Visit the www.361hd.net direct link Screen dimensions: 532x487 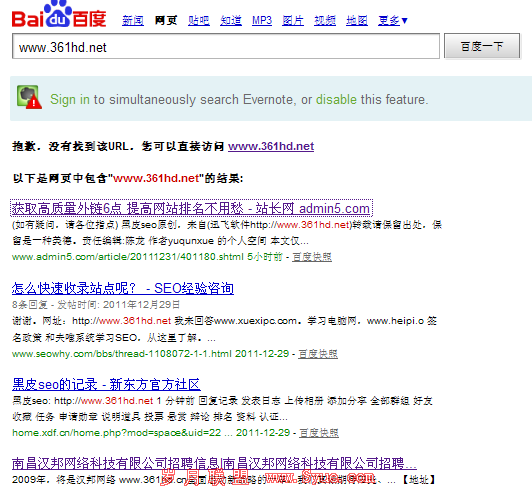271,146
